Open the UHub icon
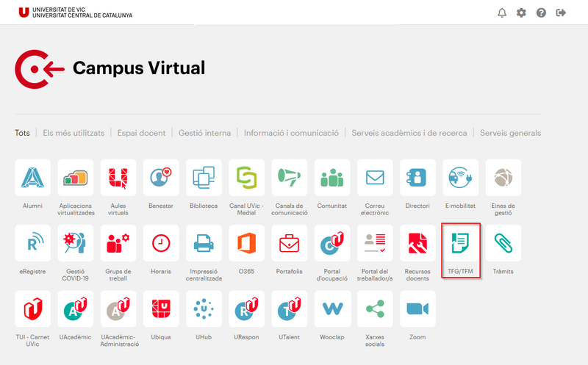Screen dimensions: 588x365 204,308
